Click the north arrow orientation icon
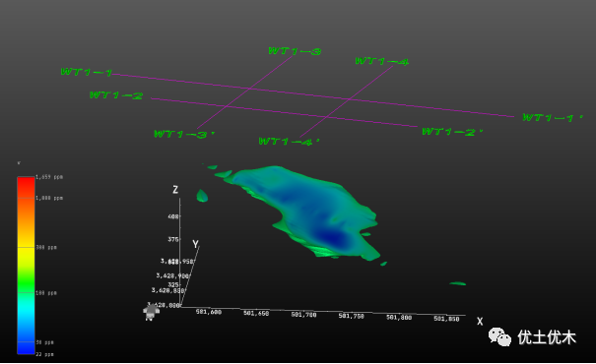This screenshot has height=364, width=596. pos(151,313)
